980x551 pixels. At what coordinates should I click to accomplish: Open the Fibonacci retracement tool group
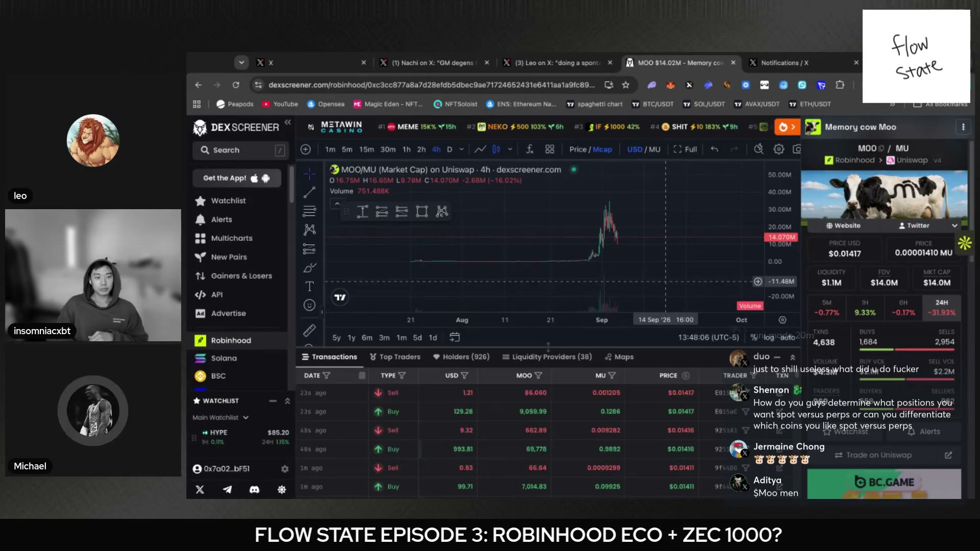click(x=309, y=211)
